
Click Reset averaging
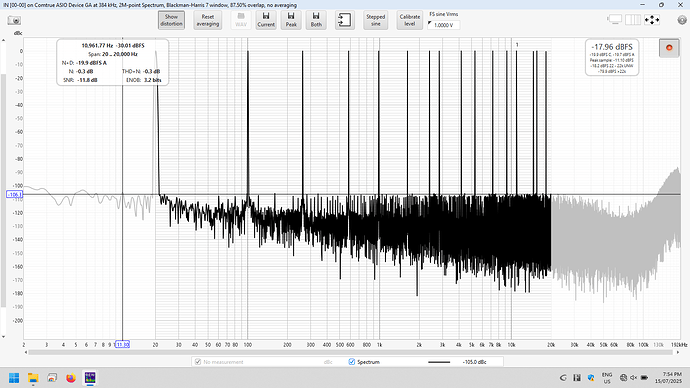coord(208,20)
